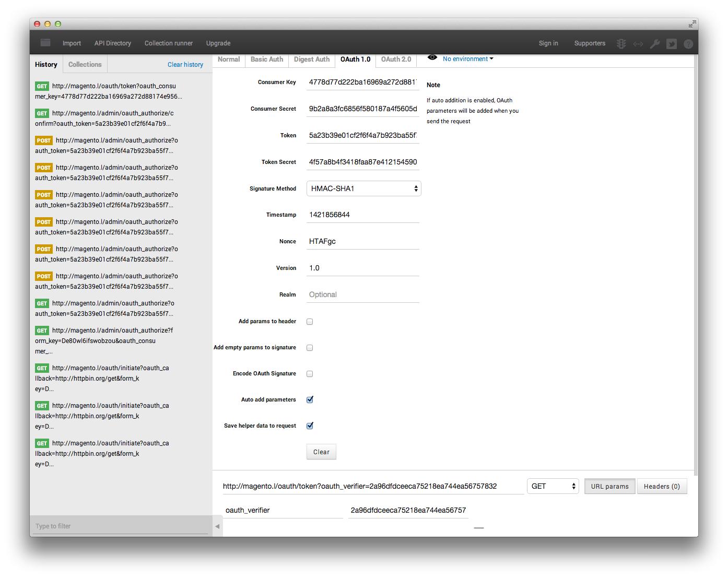Select the OAuth 2.0 tab
This screenshot has width=728, height=578.
click(396, 59)
